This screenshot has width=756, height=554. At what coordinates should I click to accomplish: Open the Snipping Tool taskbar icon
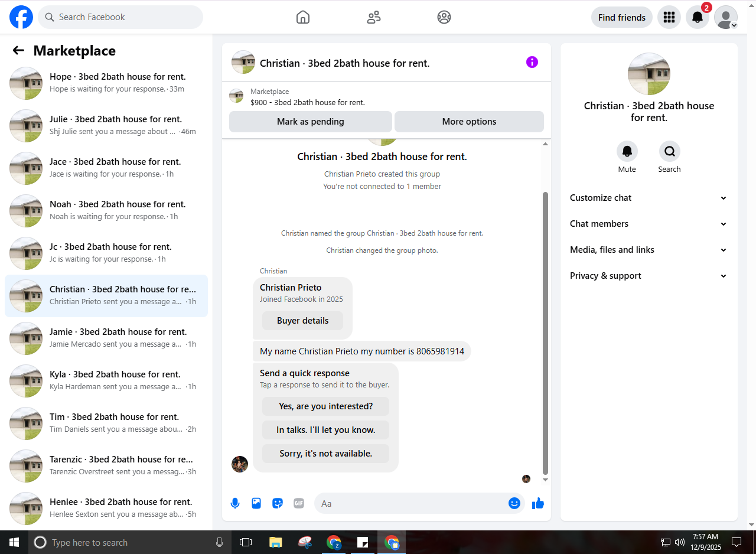(305, 542)
